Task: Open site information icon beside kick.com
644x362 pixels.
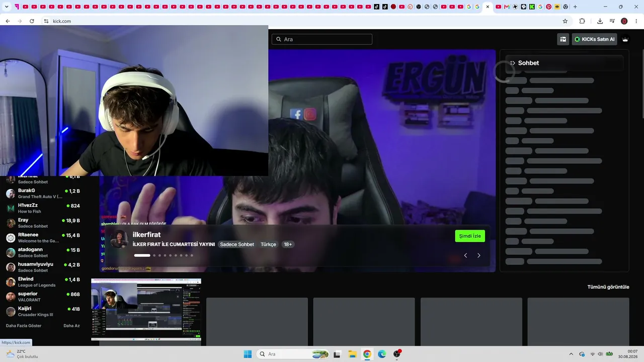Action: (x=46, y=21)
